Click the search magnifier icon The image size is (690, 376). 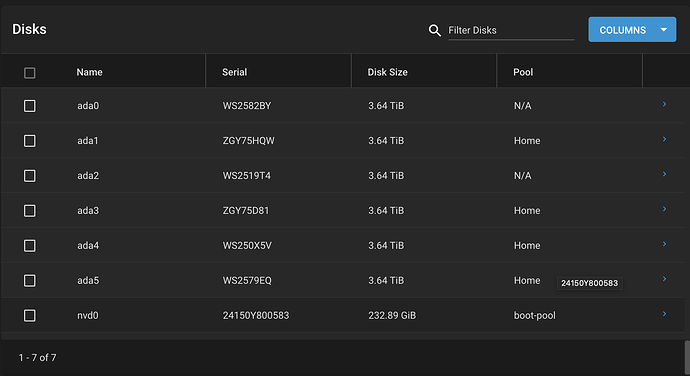click(x=434, y=30)
